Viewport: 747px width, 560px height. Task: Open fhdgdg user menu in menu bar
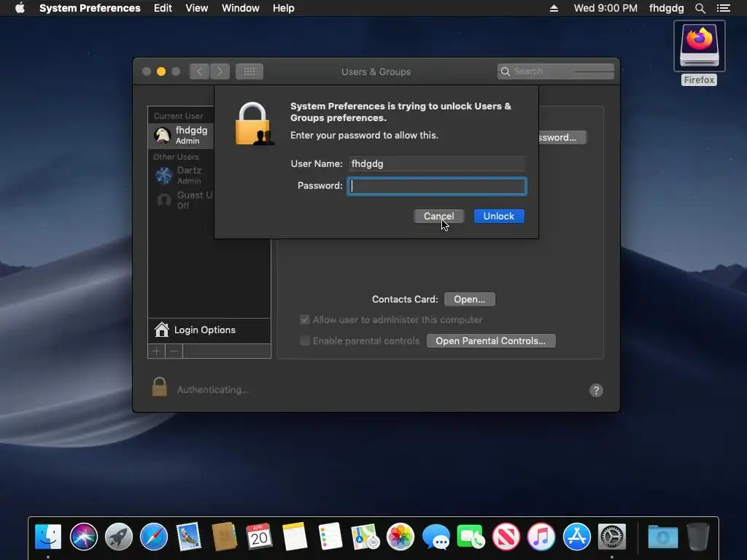666,8
